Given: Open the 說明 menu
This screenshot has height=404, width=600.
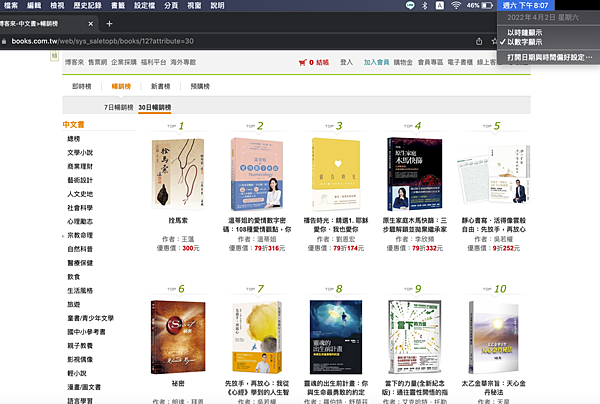Looking at the screenshot, I should [x=217, y=5].
